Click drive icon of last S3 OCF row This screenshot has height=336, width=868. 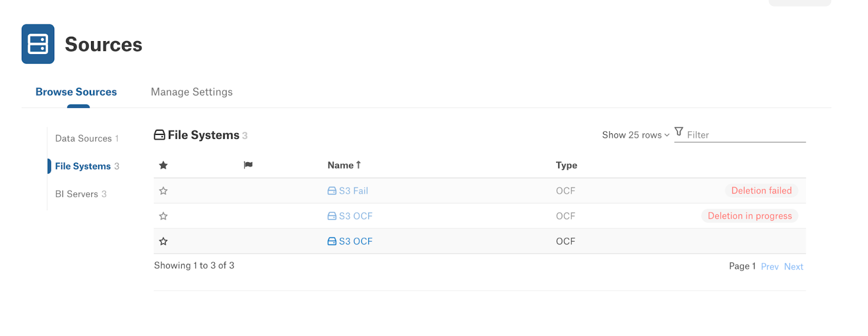click(x=332, y=241)
